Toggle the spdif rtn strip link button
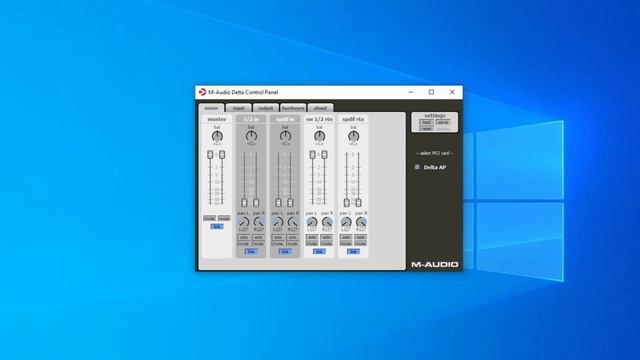This screenshot has width=640, height=360. point(353,251)
